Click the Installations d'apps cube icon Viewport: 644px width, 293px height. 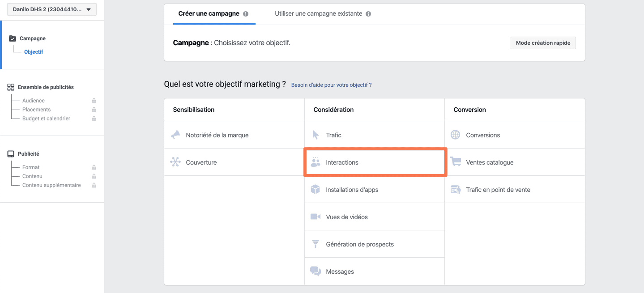(x=316, y=190)
